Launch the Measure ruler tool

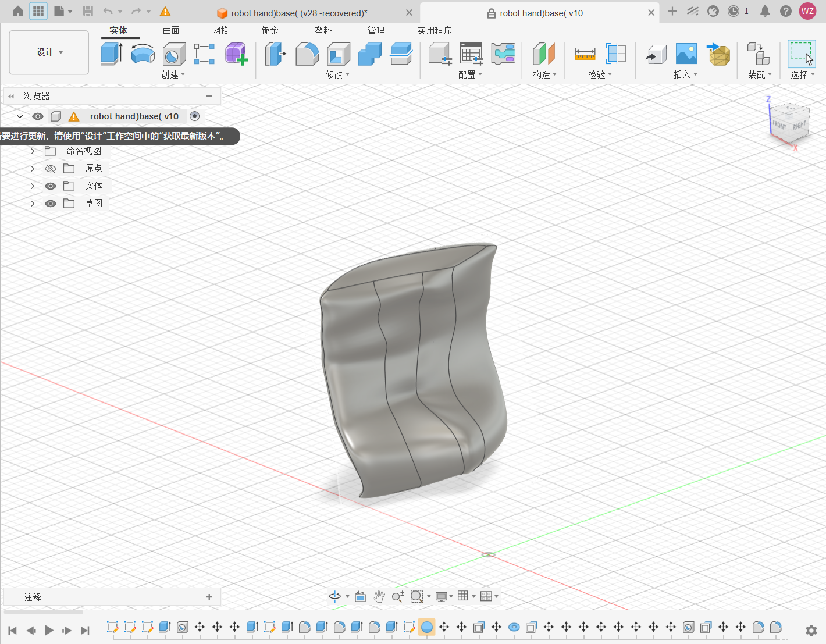pyautogui.click(x=585, y=54)
